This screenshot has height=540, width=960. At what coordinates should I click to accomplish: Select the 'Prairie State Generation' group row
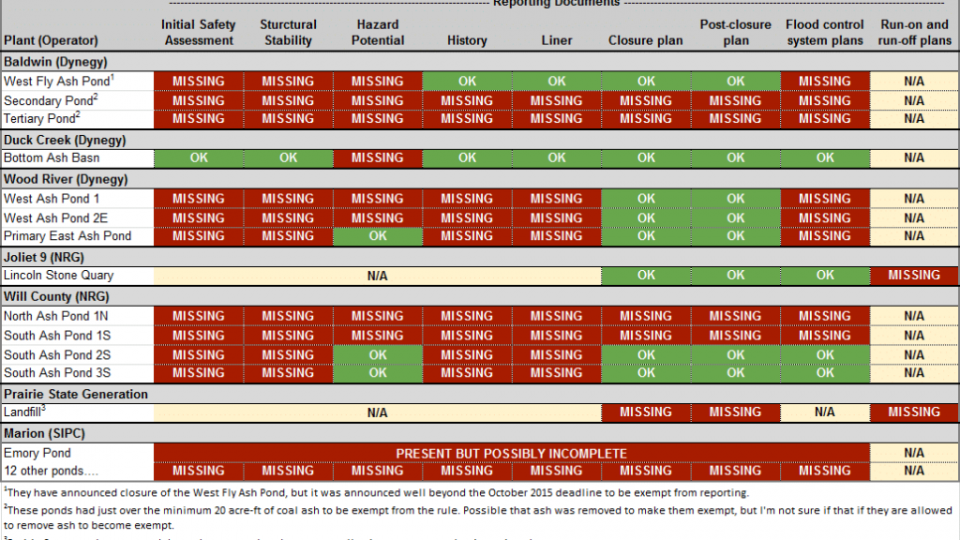(x=480, y=394)
